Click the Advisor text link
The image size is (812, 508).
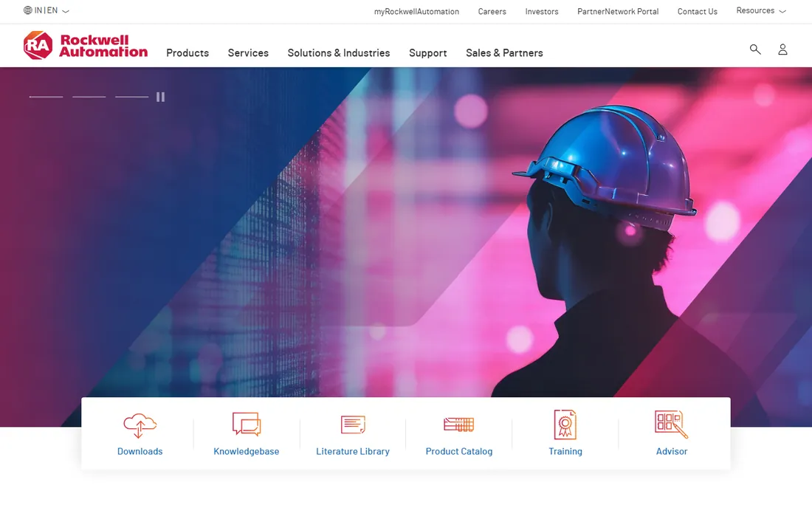(x=672, y=452)
